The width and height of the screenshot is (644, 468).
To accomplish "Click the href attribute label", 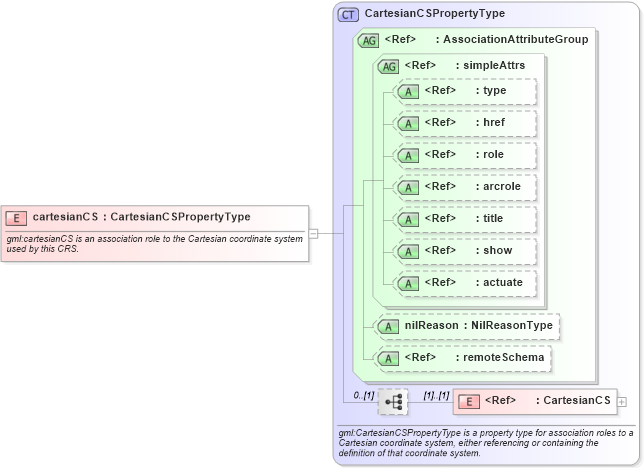I will click(x=465, y=122).
